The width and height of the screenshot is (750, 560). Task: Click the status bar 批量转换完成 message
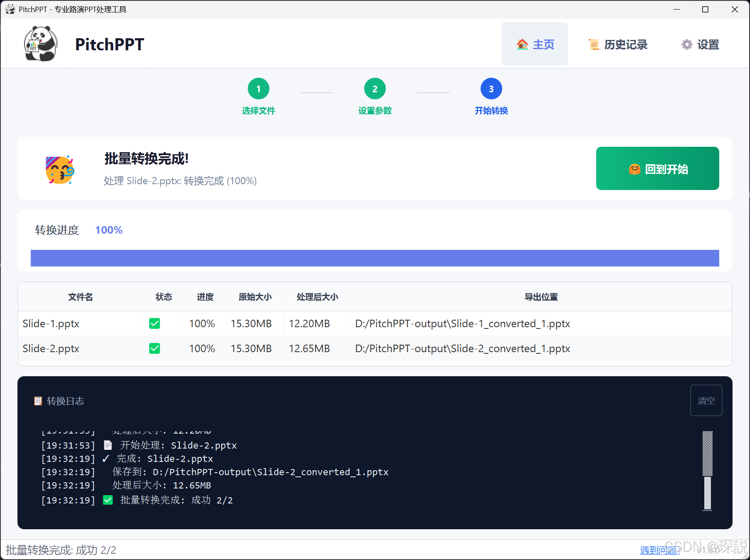click(61, 550)
